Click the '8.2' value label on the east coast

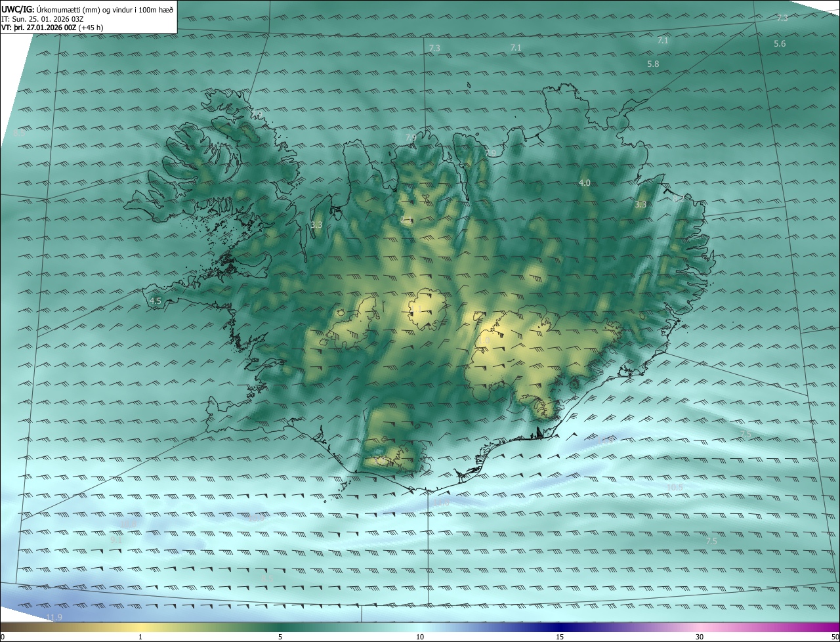(x=678, y=198)
